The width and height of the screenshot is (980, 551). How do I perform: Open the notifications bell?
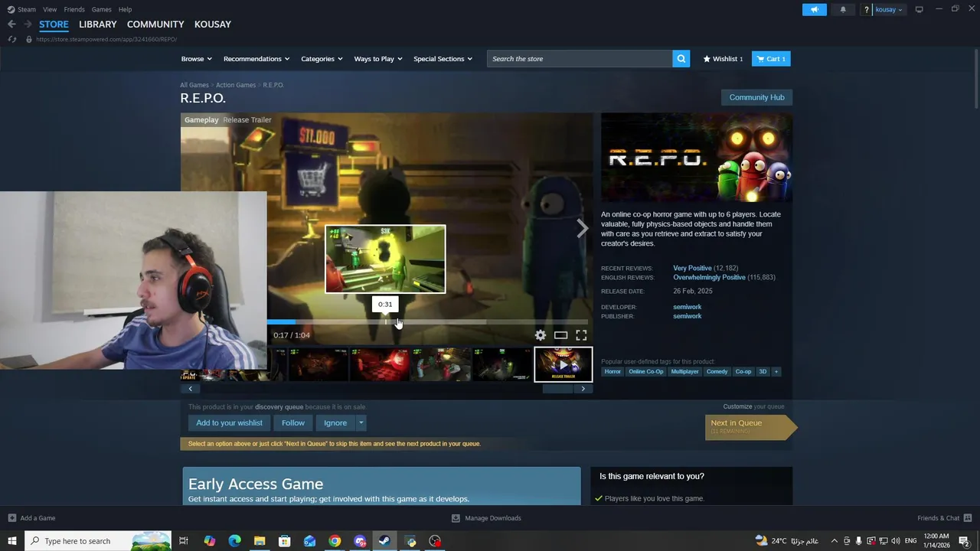pos(843,9)
